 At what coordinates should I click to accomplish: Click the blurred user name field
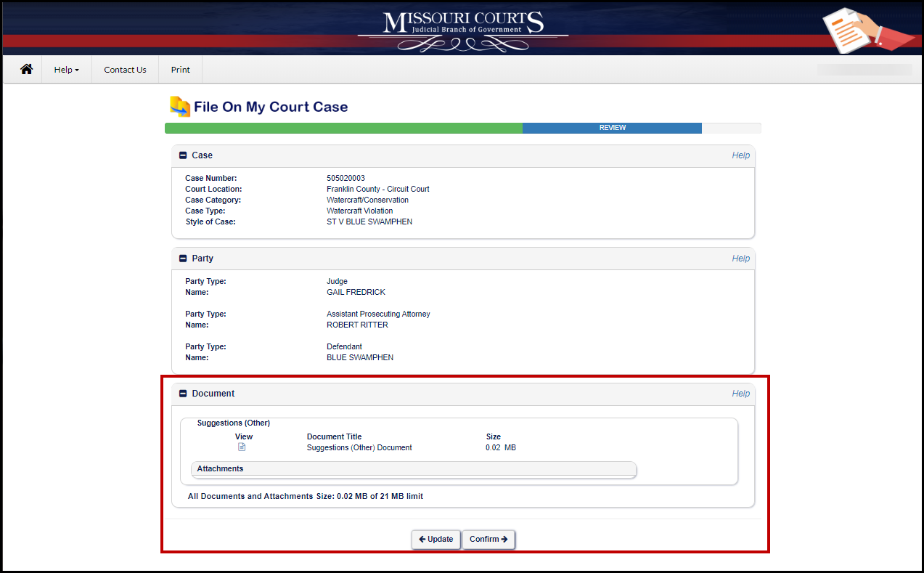864,70
